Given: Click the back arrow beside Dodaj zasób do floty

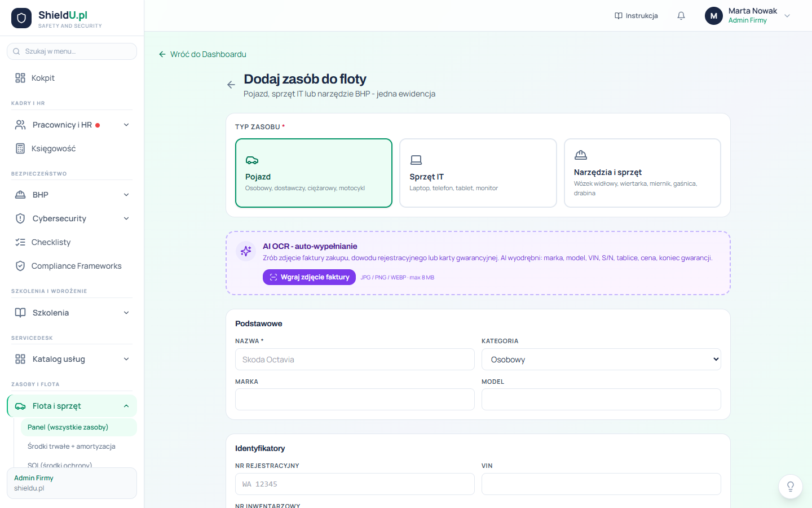Looking at the screenshot, I should (x=231, y=85).
